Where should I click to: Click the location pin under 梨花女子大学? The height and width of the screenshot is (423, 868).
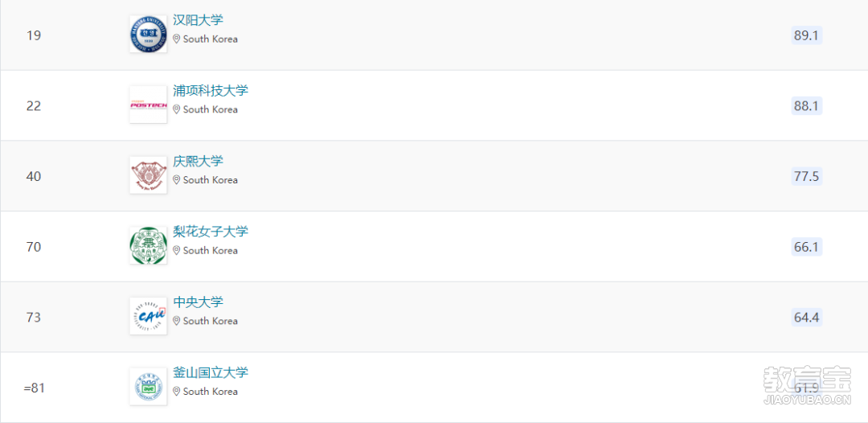point(177,251)
